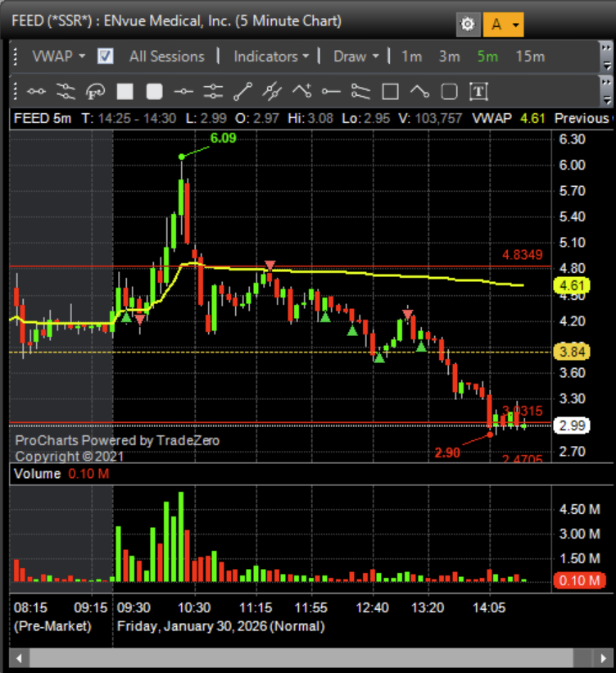Select the parallel channel lines tool
616x673 pixels.
[x=273, y=92]
